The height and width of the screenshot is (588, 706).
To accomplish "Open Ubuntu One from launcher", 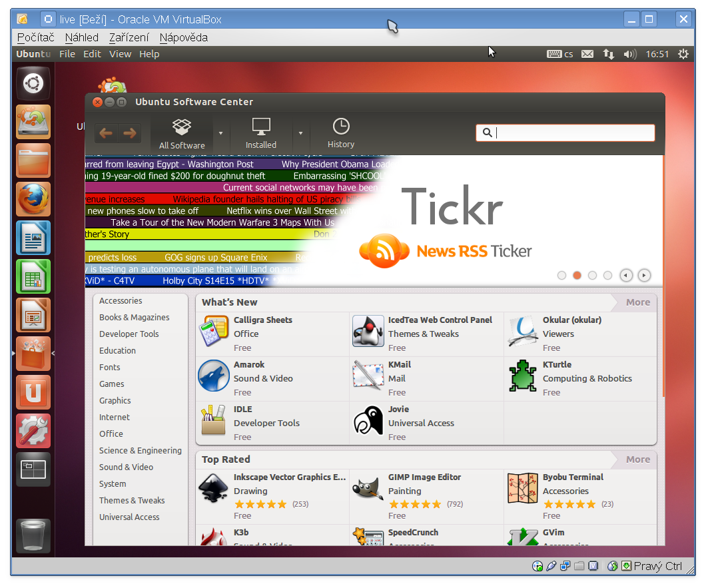I will 33,393.
